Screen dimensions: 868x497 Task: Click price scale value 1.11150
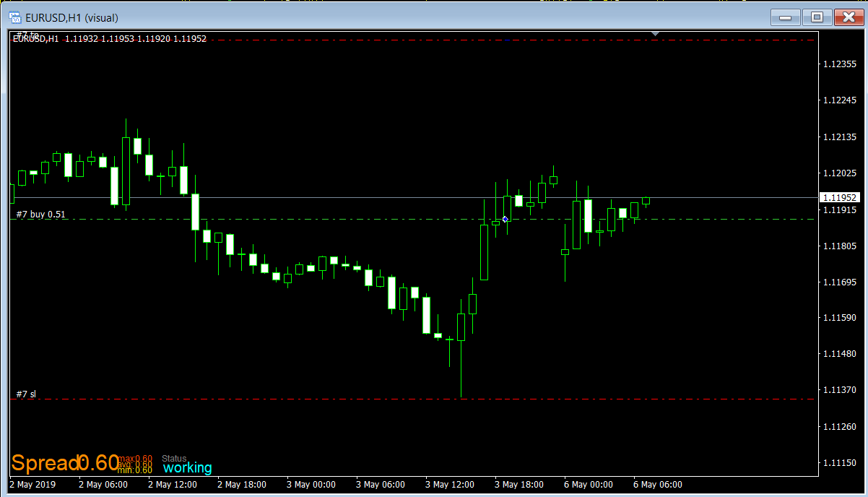(840, 463)
